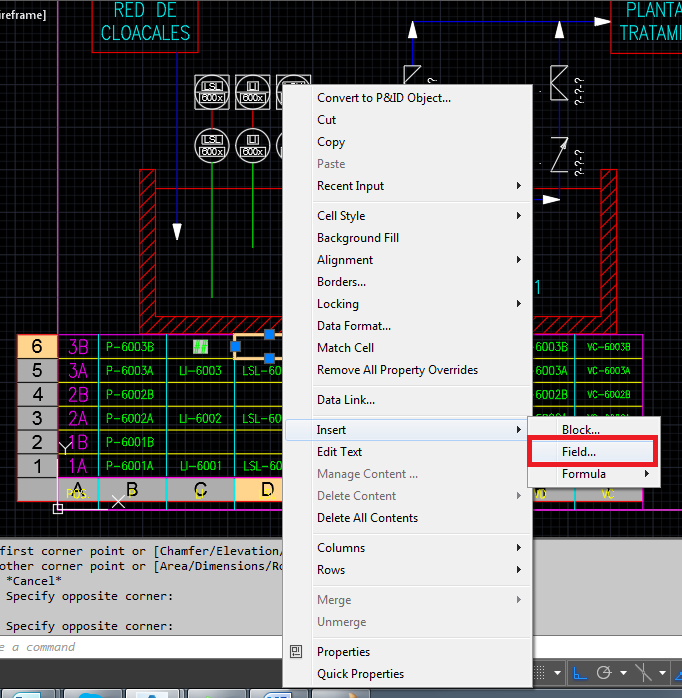Click cell P-6003B in table
The height and width of the screenshot is (698, 682).
(132, 347)
